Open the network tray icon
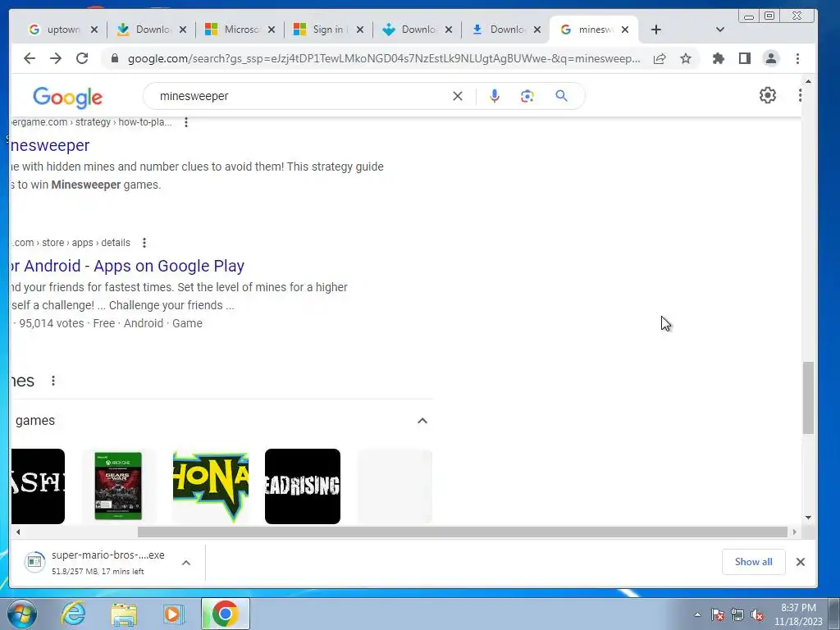The width and height of the screenshot is (840, 630). (737, 614)
